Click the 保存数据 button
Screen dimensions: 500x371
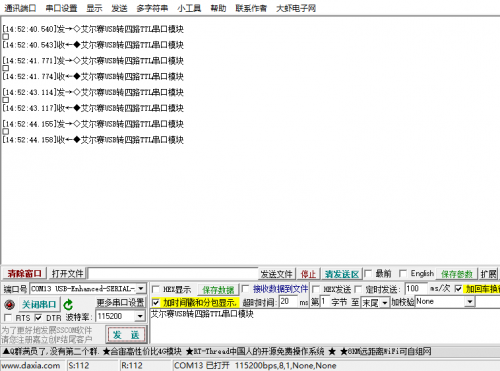coord(218,290)
